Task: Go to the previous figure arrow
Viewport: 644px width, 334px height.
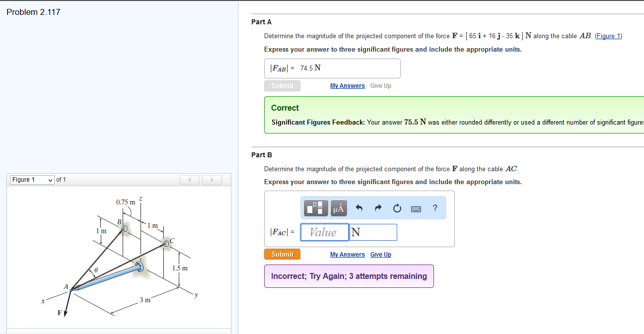Action: pos(190,180)
